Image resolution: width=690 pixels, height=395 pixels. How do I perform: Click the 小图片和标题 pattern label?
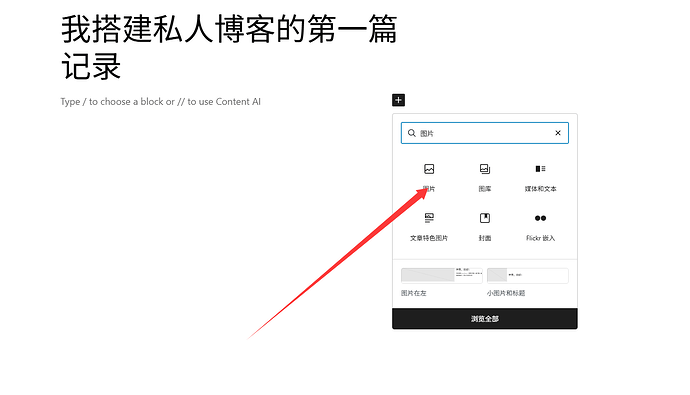tap(506, 293)
